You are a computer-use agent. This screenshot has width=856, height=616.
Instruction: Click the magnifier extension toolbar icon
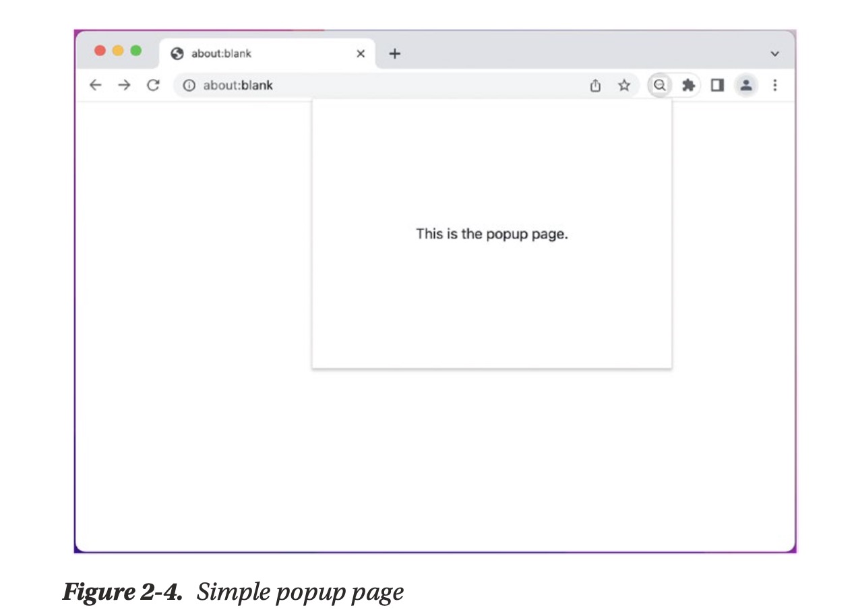[660, 86]
